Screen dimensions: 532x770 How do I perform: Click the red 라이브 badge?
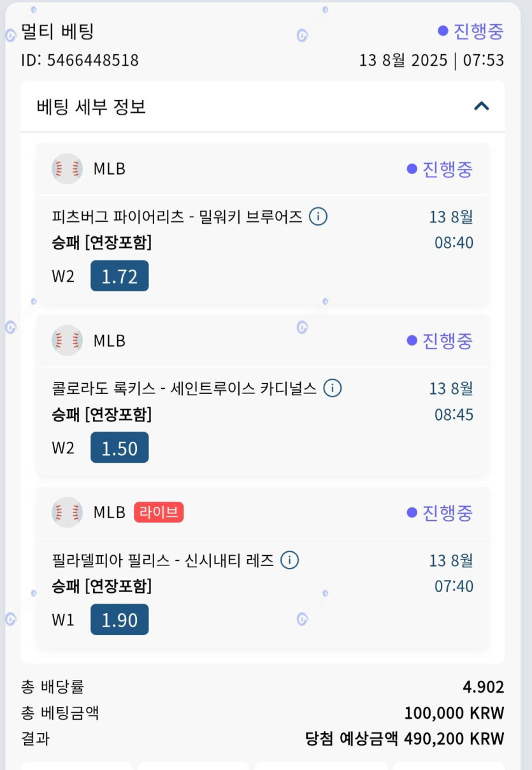pos(159,512)
